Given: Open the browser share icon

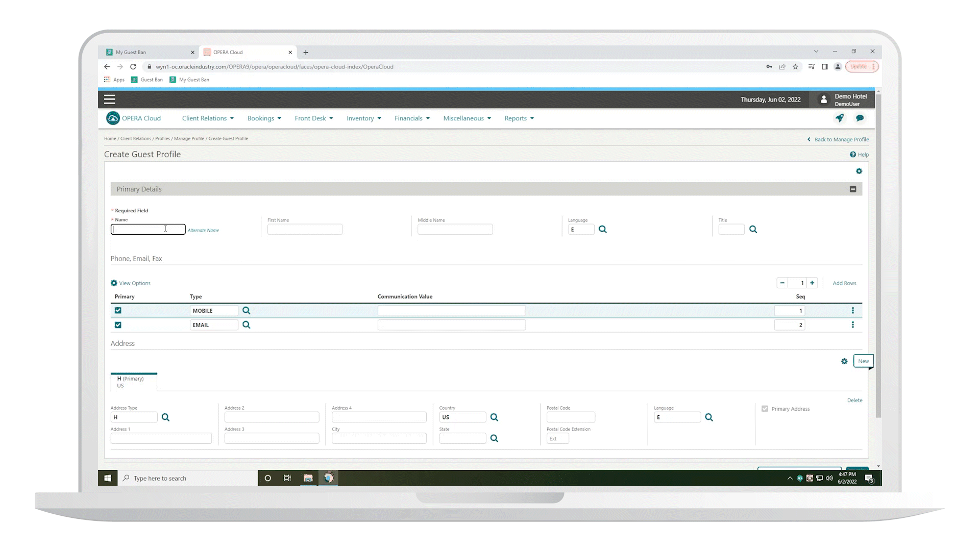Looking at the screenshot, I should pyautogui.click(x=782, y=67).
